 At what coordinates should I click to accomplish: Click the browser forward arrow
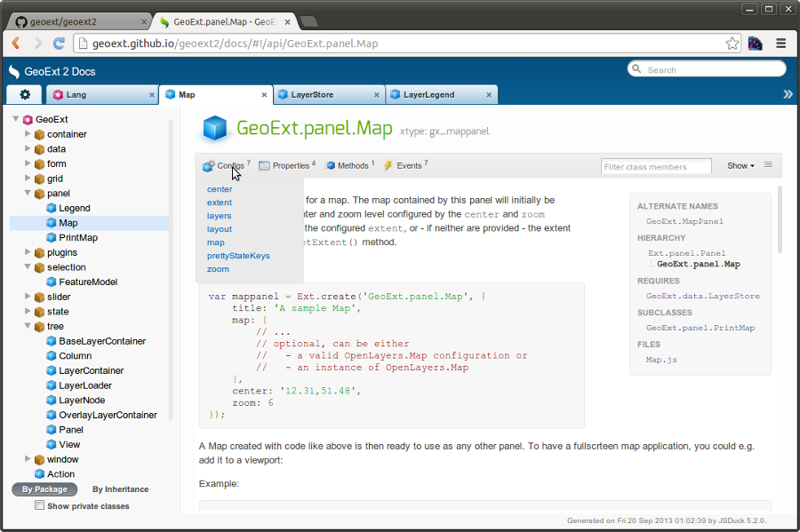[37, 44]
